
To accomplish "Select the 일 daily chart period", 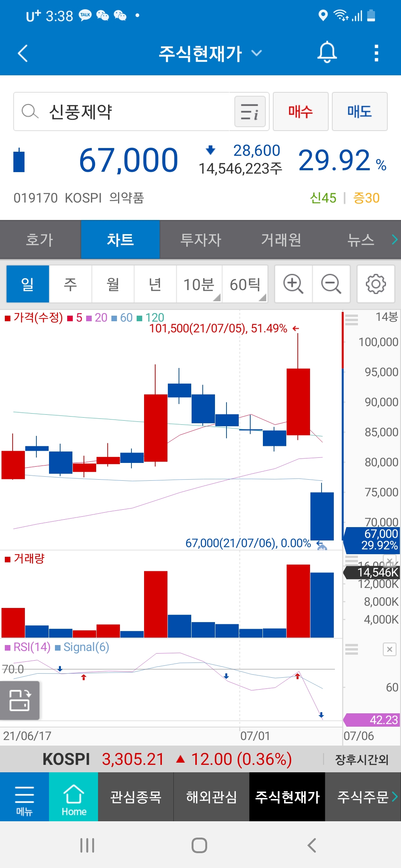I will tap(28, 284).
